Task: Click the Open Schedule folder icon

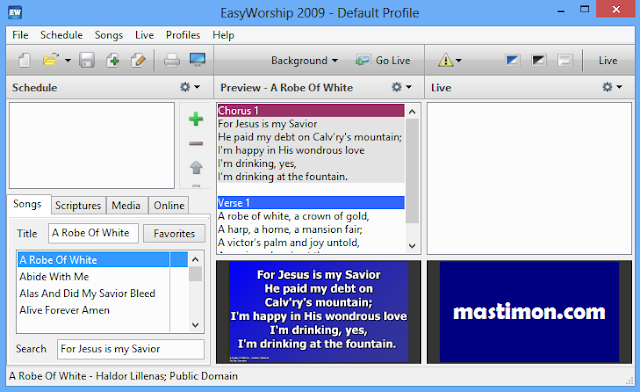Action: click(50, 60)
